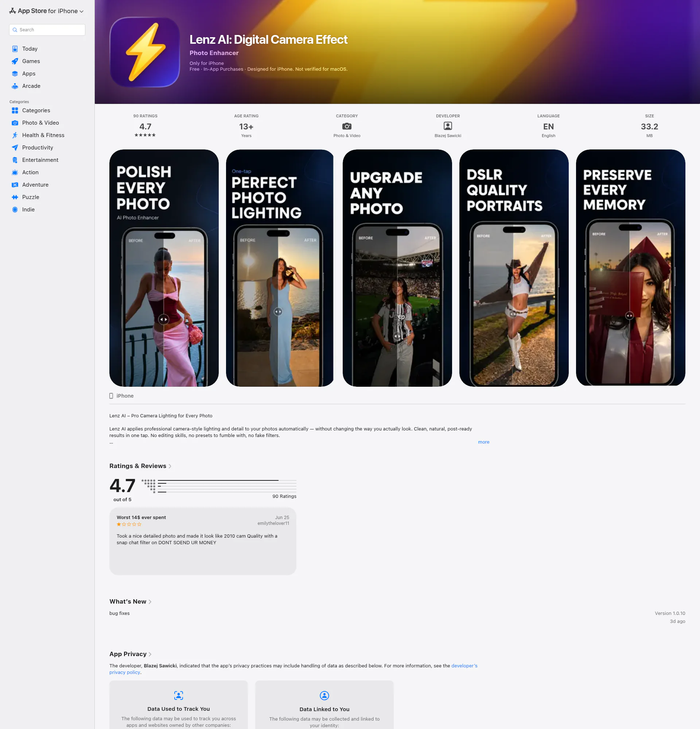Click the Adventure map icon
Screen dimensions: 700x729
[x=15, y=185]
